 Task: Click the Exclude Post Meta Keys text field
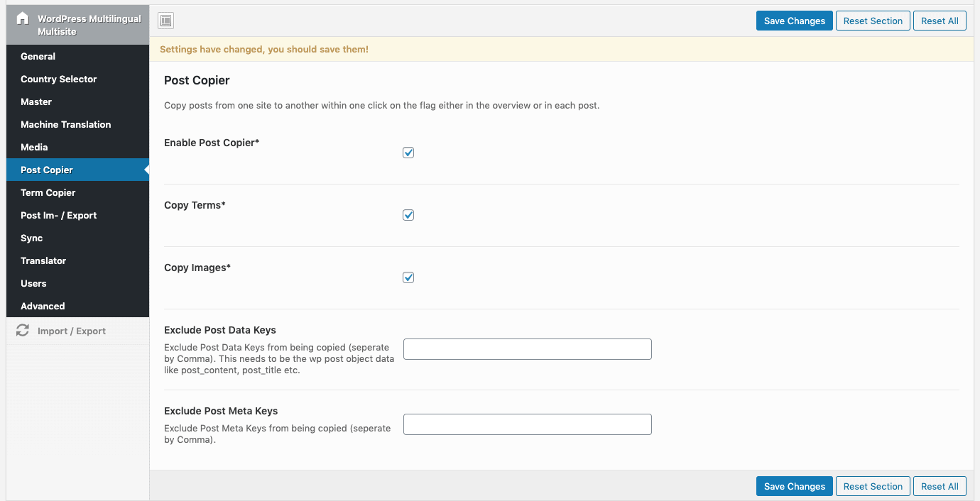coord(527,424)
